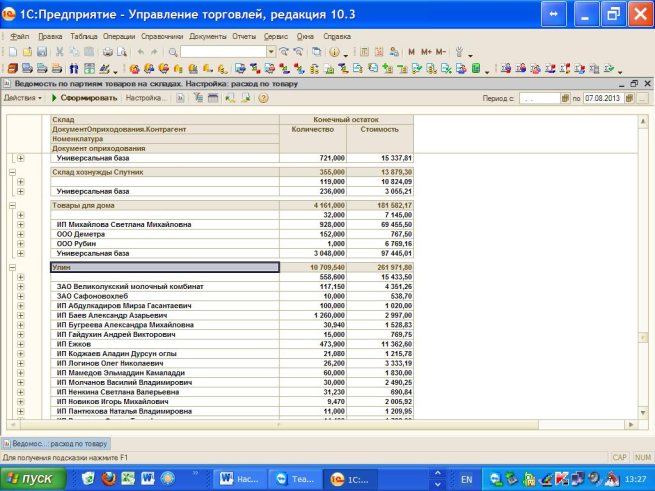Click the red book icon in second toolbar

pos(13,69)
